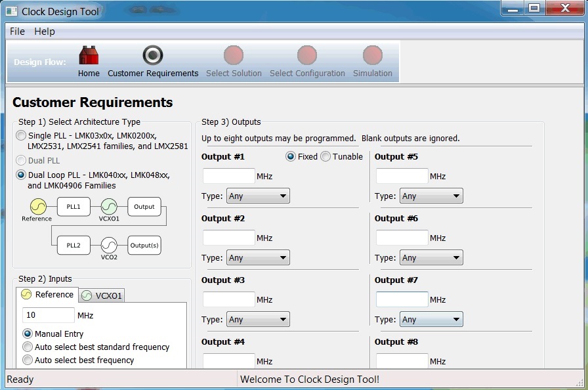Select the Dual Loop PLL radio button
Screen dimensions: 588x390
(21, 175)
